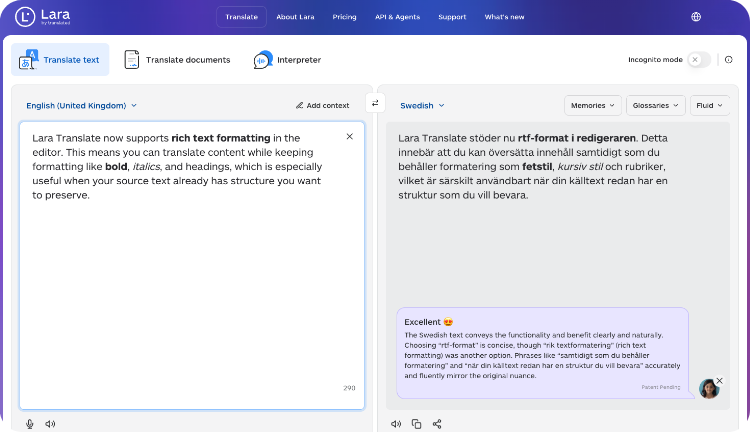
Task: Play source text audio with speaker icon
Action: tap(50, 424)
